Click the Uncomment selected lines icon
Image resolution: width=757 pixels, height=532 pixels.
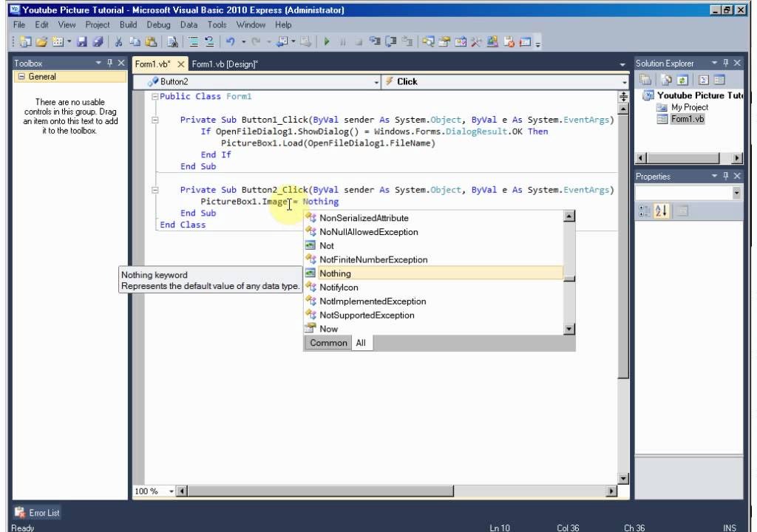[209, 42]
